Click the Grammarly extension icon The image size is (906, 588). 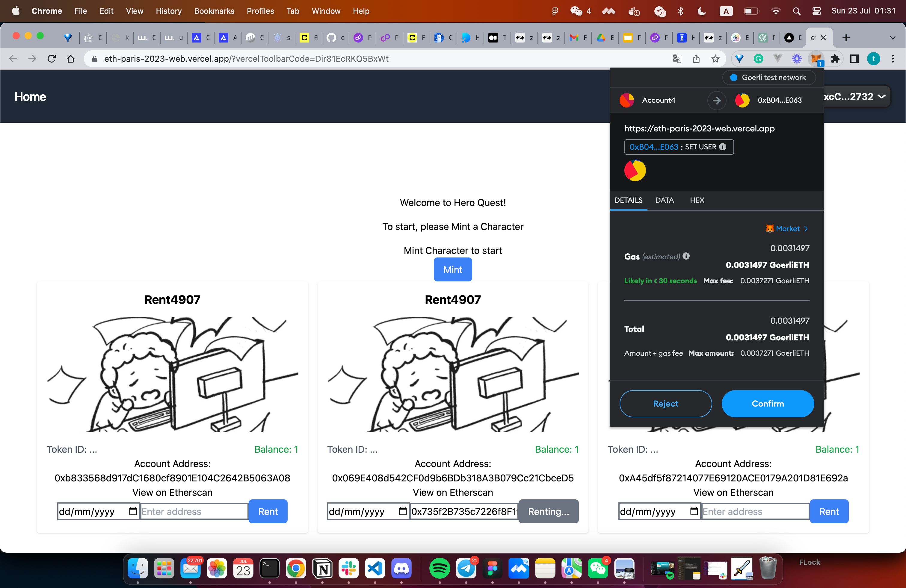coord(759,59)
